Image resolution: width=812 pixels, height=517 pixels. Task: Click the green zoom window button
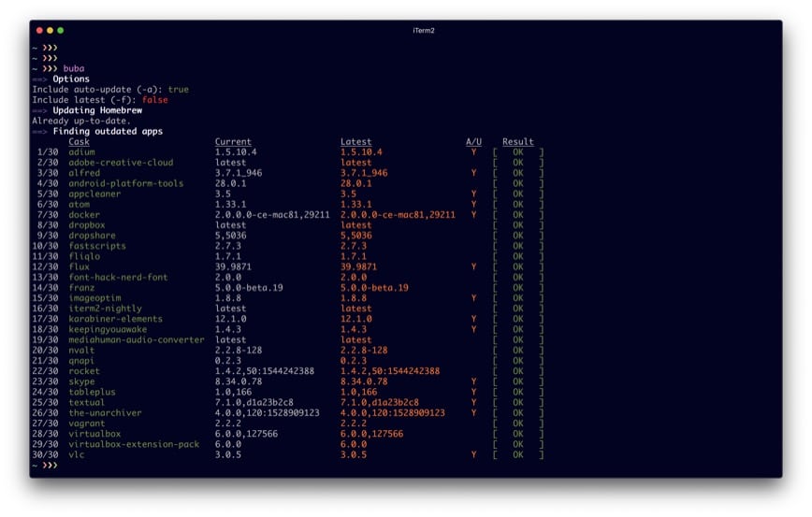pos(60,31)
